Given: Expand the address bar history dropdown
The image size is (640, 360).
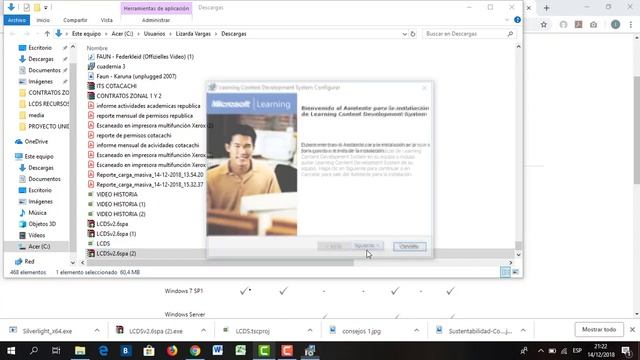Looking at the screenshot, I should coord(404,34).
